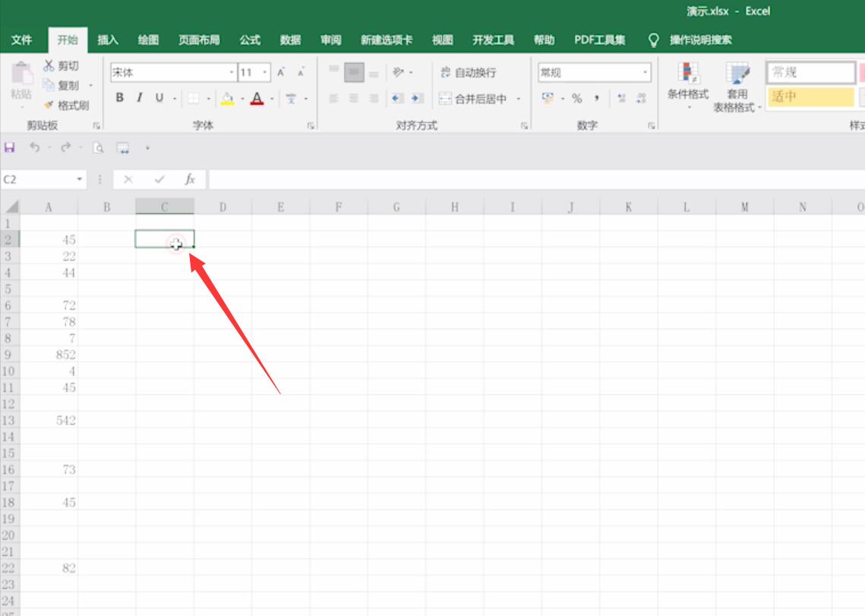865x616 pixels.
Task: Expand the font name 宋体 dropdown
Action: (232, 72)
